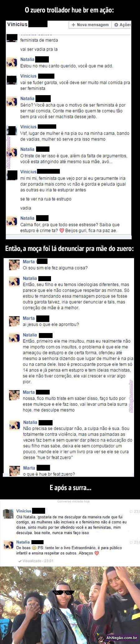
Task: Click the heart emoji in 'Calma flor' message
Action: [x=62, y=231]
